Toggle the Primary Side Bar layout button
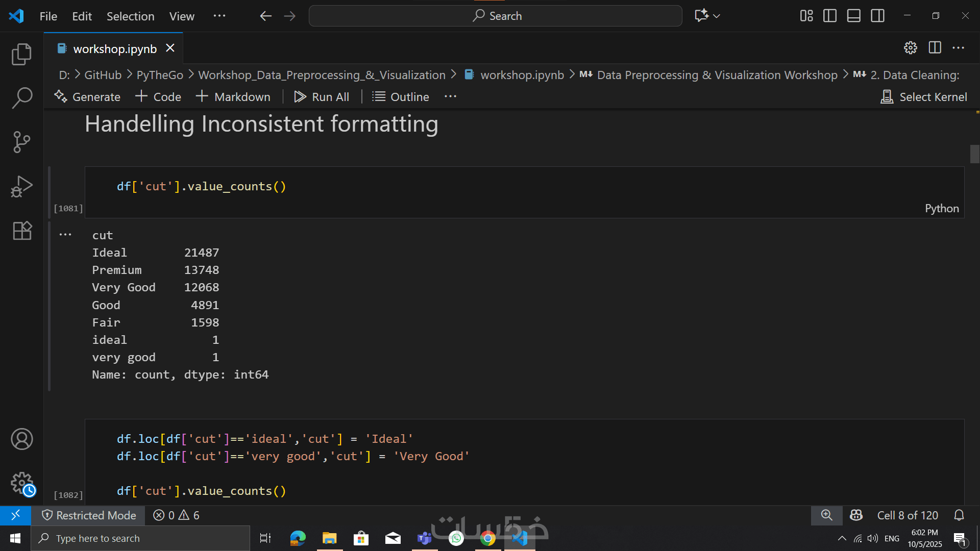The image size is (980, 551). tap(830, 16)
